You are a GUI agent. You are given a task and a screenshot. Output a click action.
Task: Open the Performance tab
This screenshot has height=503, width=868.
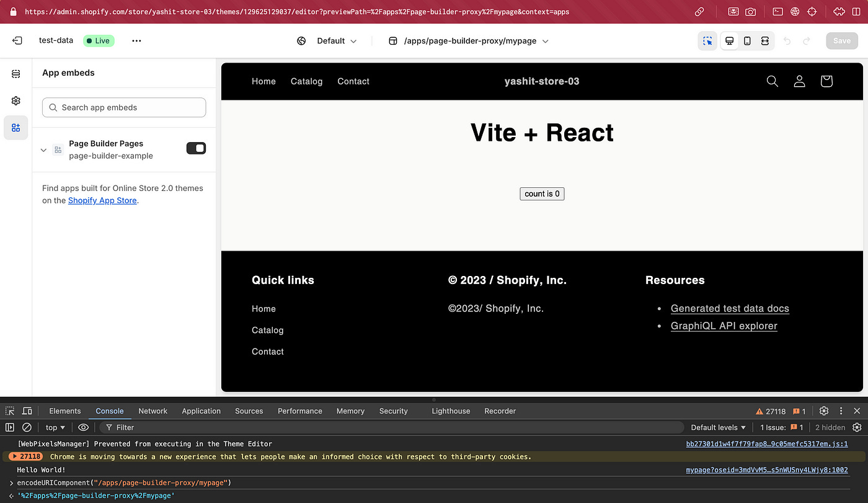(x=300, y=411)
